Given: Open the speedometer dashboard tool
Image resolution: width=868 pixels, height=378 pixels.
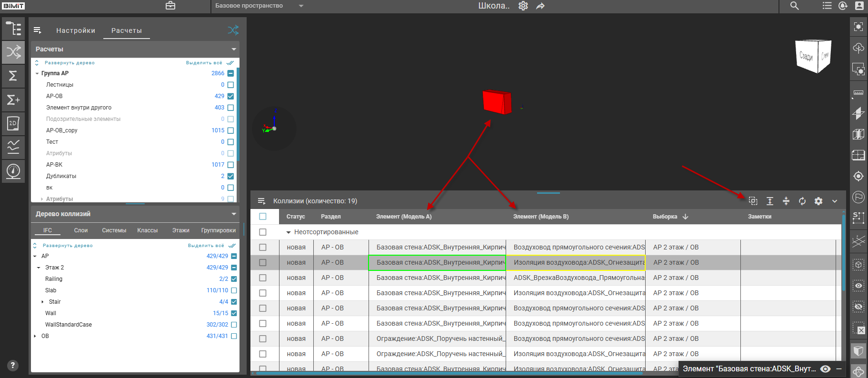Looking at the screenshot, I should (13, 171).
